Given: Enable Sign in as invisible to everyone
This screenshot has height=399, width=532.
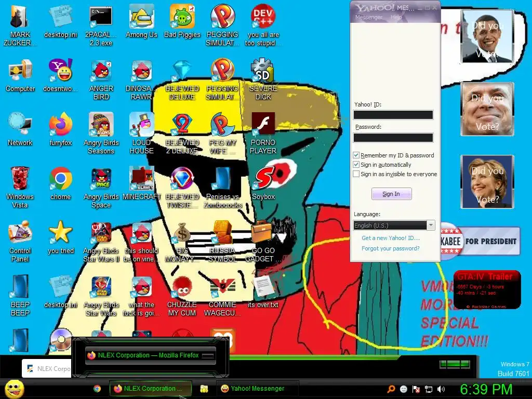Looking at the screenshot, I should pos(356,174).
